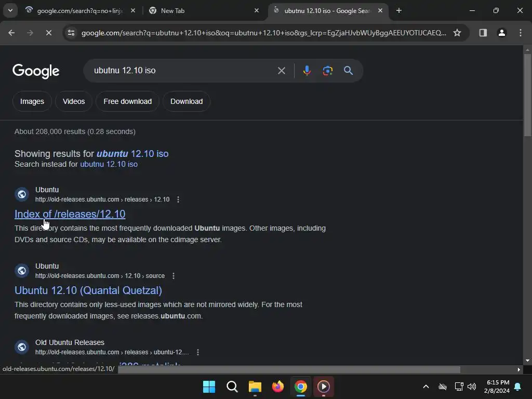The width and height of the screenshot is (532, 399).
Task: Open the network status tray icon
Action: click(459, 387)
